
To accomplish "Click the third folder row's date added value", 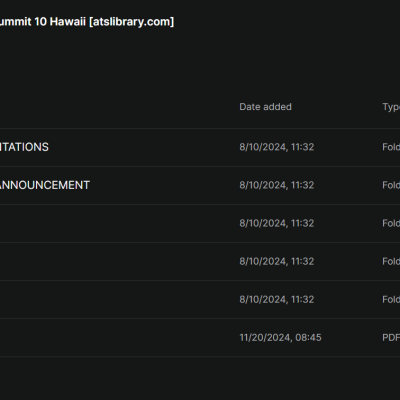I will 277,223.
